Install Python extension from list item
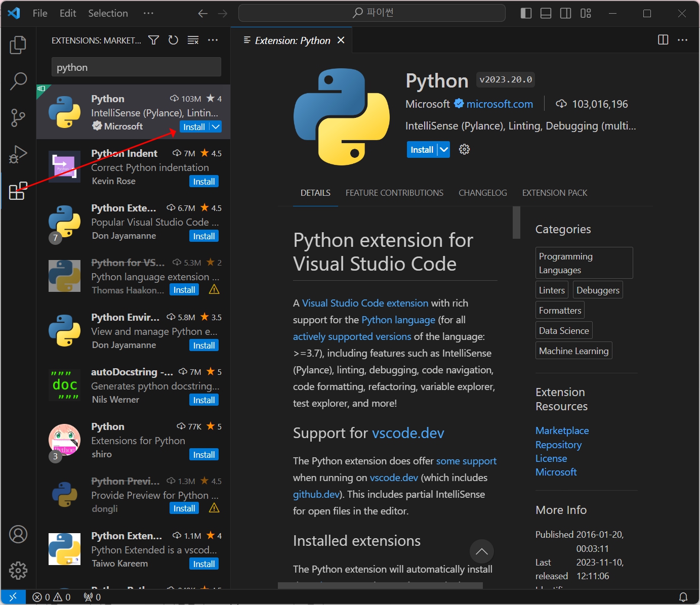Image resolution: width=700 pixels, height=605 pixels. coord(194,127)
